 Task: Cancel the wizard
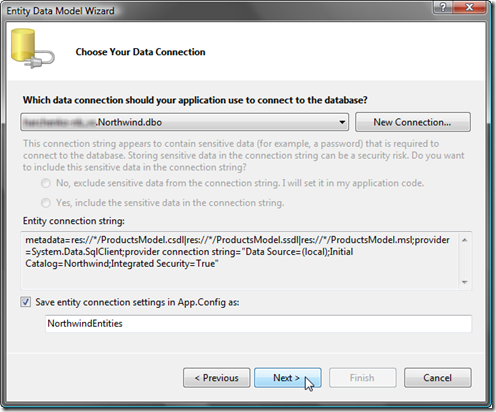(x=438, y=378)
